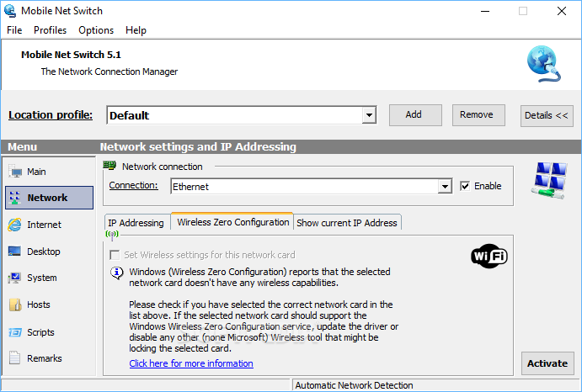Click the Add profile button
The image size is (582, 392).
[x=415, y=115]
